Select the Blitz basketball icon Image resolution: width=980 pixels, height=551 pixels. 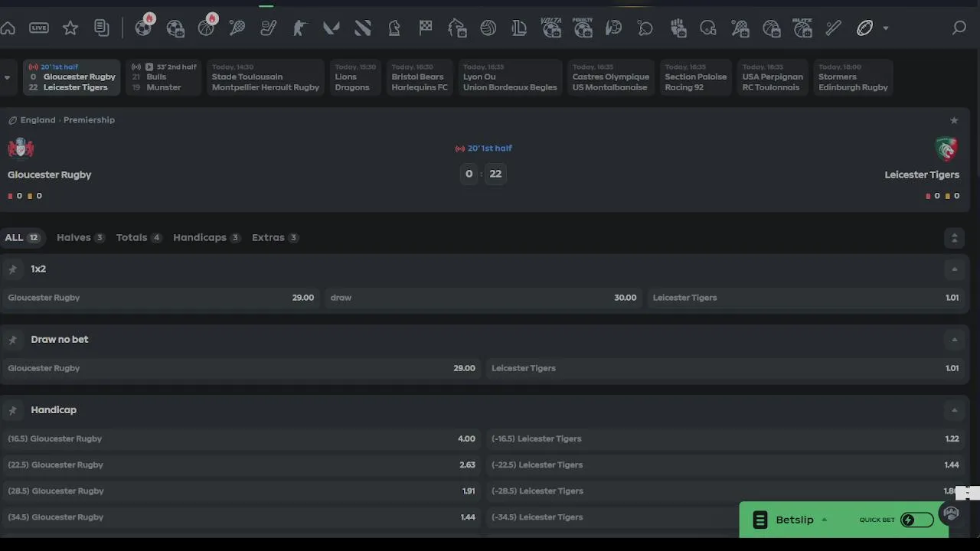click(802, 28)
